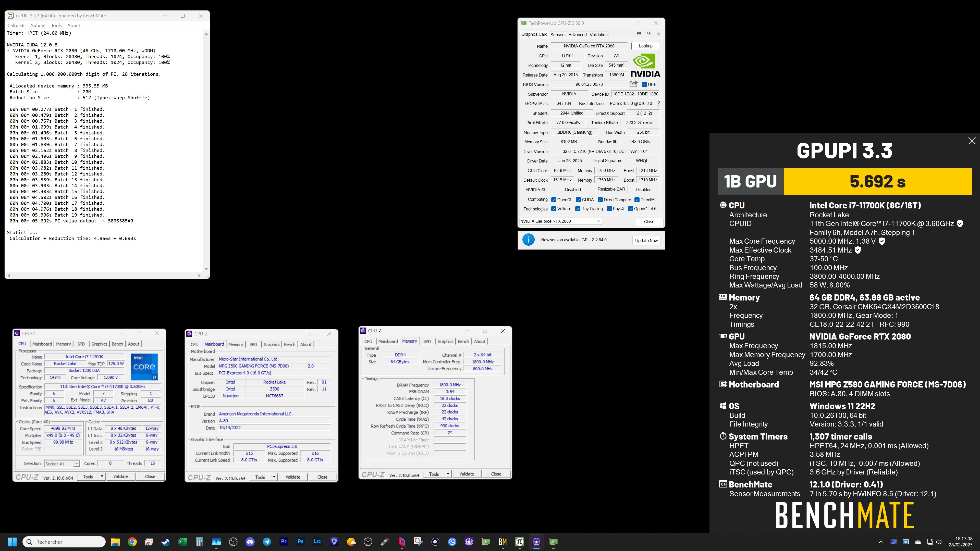Viewport: 980px width, 551px height.
Task: Click the GPUPI horizontal scrollbar right arrow
Action: (199, 275)
